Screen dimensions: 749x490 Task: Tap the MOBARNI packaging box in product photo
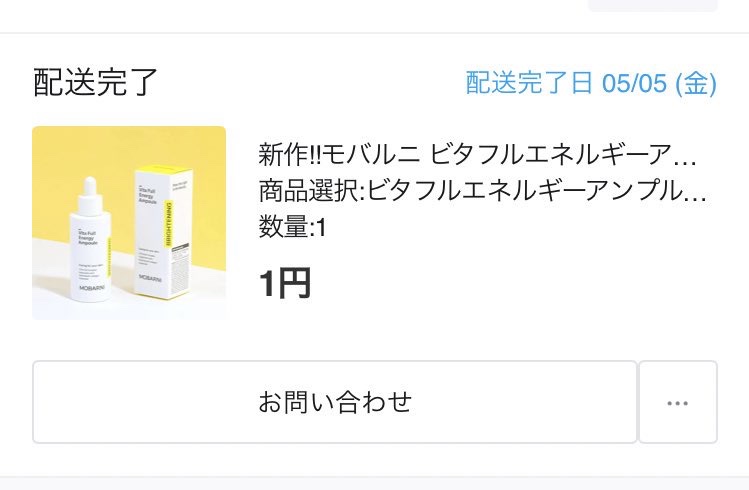tap(165, 233)
